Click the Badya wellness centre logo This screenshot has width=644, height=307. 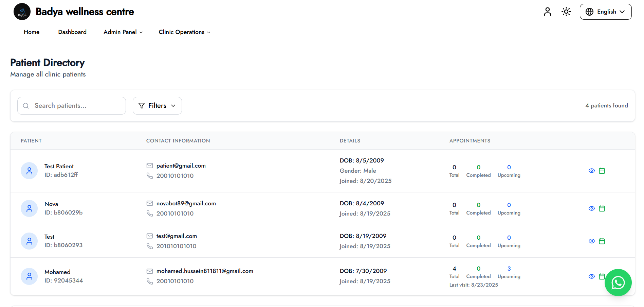point(22,12)
